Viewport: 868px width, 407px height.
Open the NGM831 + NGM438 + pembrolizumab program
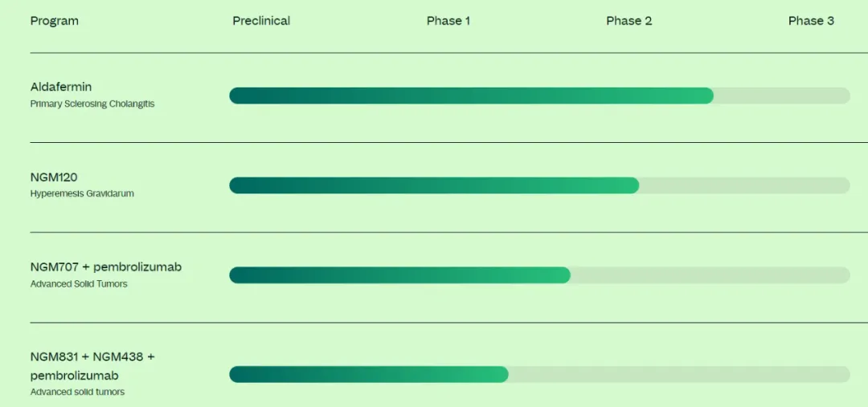pyautogui.click(x=92, y=365)
